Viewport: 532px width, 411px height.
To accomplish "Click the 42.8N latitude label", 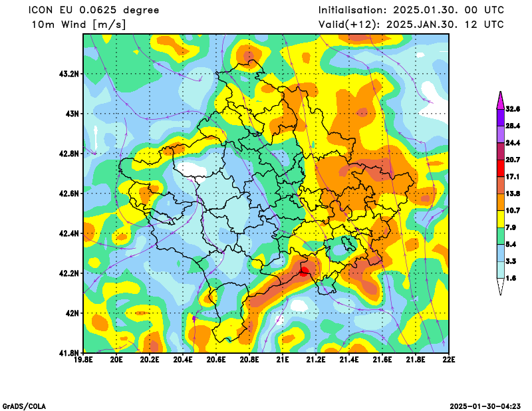I will point(69,154).
